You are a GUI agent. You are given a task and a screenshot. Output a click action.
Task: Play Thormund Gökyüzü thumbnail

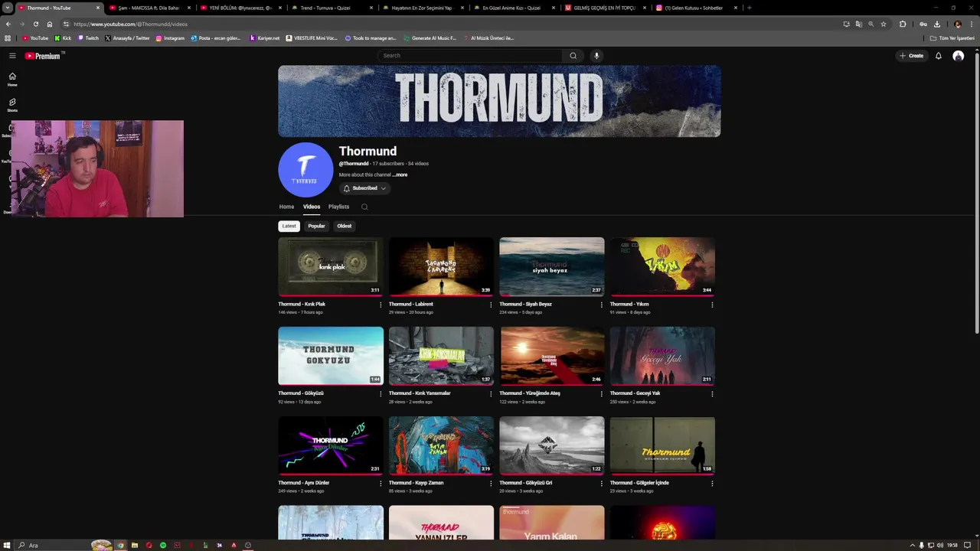331,356
